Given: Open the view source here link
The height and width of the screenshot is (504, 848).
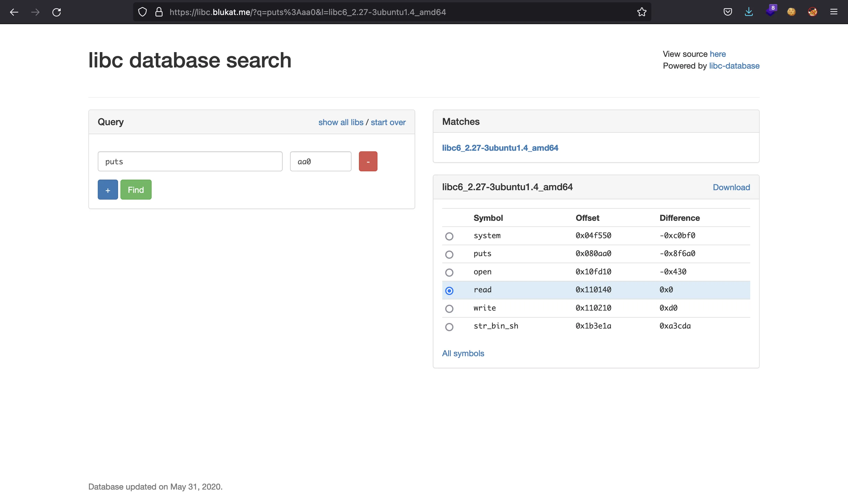Looking at the screenshot, I should tap(718, 54).
